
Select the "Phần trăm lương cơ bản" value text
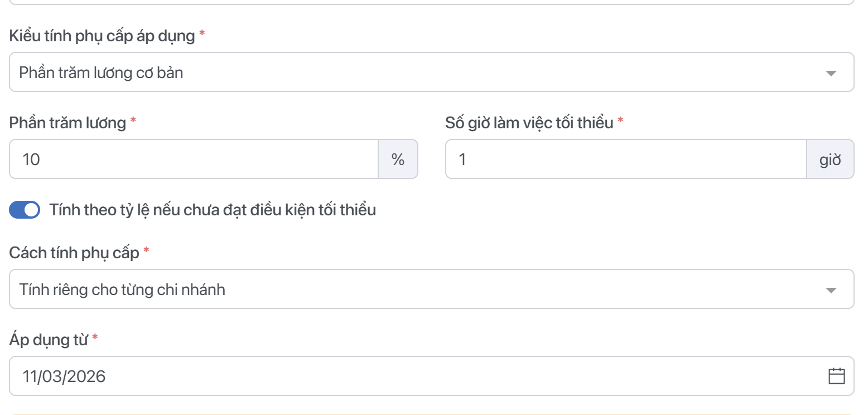tap(101, 73)
